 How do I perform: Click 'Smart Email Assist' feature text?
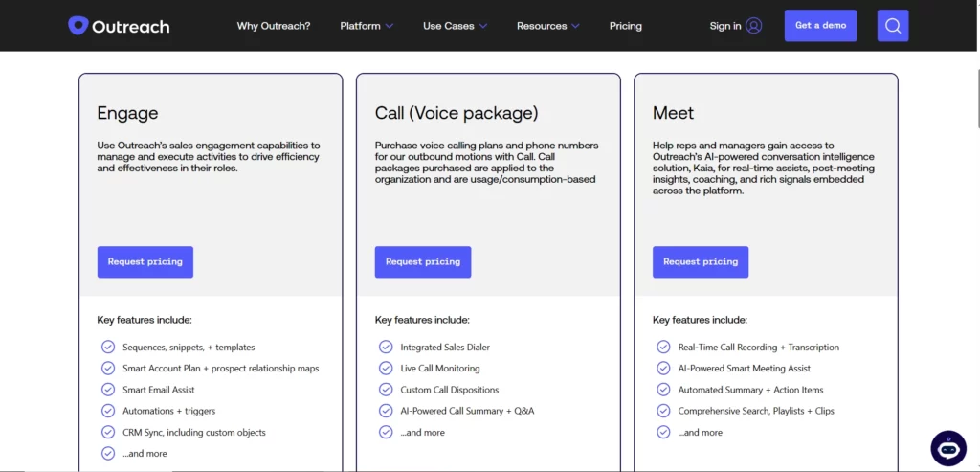click(159, 390)
